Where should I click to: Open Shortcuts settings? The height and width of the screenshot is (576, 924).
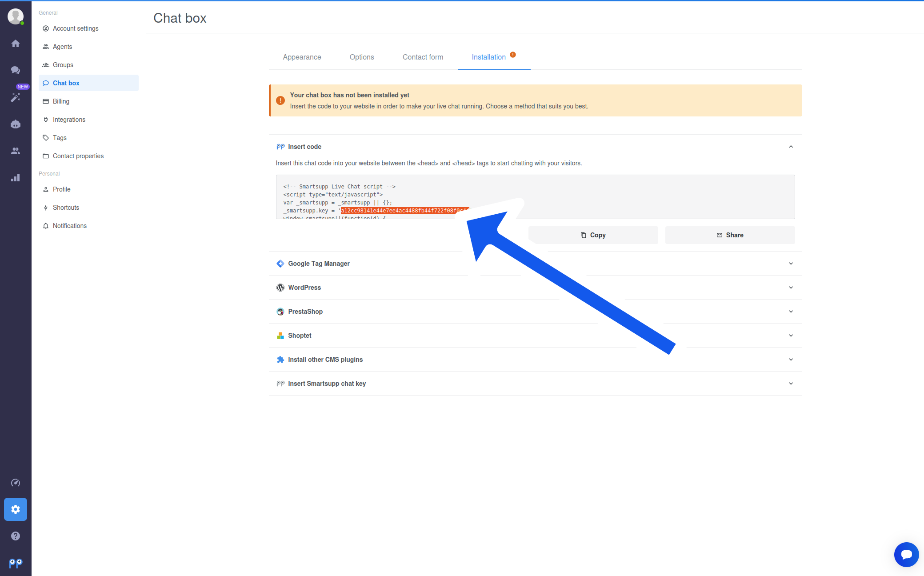click(x=88, y=208)
